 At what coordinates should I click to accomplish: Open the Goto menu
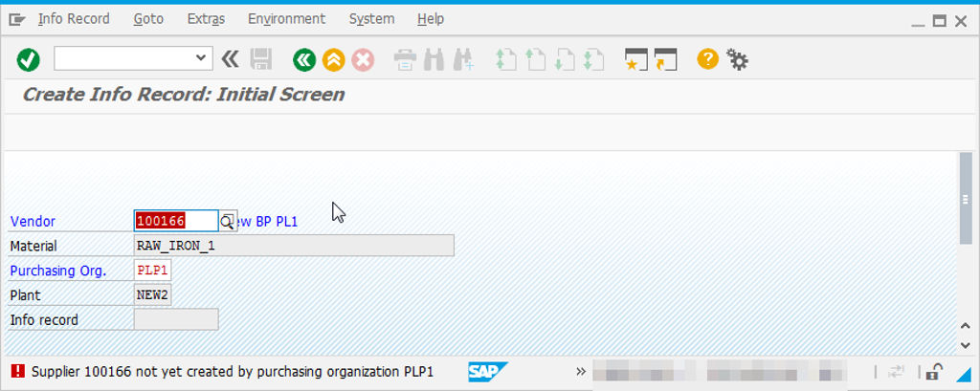tap(148, 19)
